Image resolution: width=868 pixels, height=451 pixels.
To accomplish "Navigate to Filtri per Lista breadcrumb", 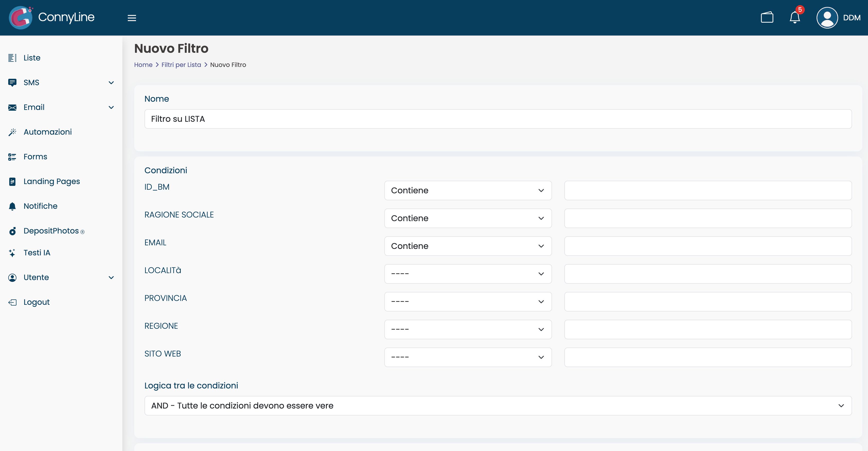I will 181,64.
